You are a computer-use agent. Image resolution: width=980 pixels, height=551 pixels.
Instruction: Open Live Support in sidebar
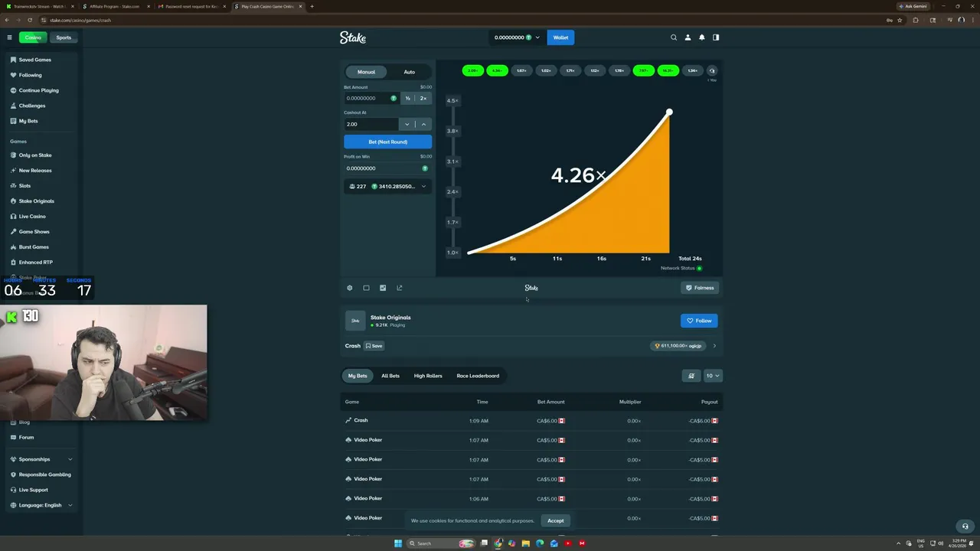point(33,490)
